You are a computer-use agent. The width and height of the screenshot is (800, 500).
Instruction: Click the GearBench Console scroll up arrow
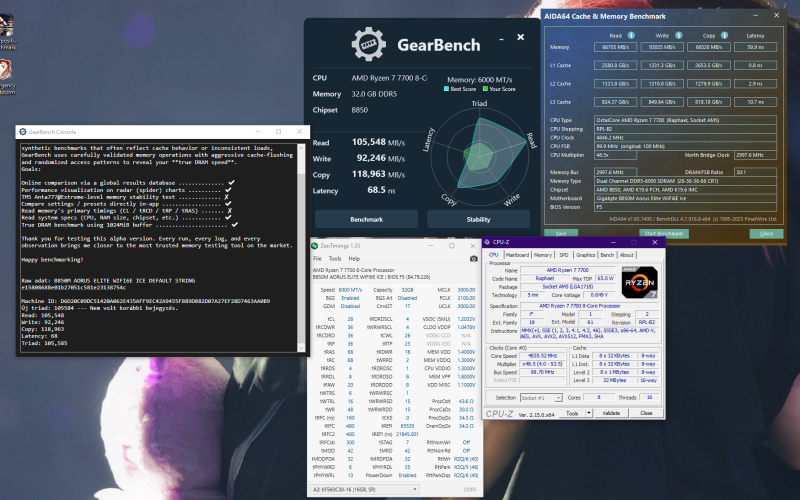(301, 147)
